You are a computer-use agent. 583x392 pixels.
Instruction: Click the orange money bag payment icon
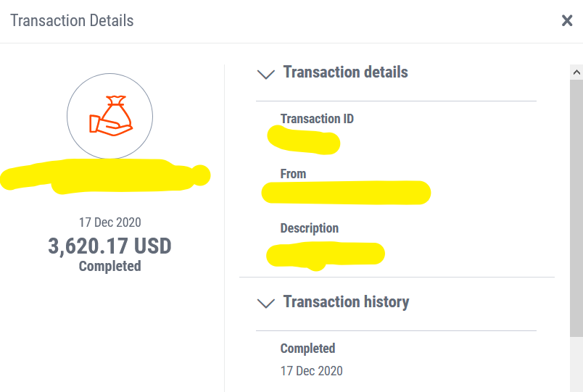tap(110, 115)
